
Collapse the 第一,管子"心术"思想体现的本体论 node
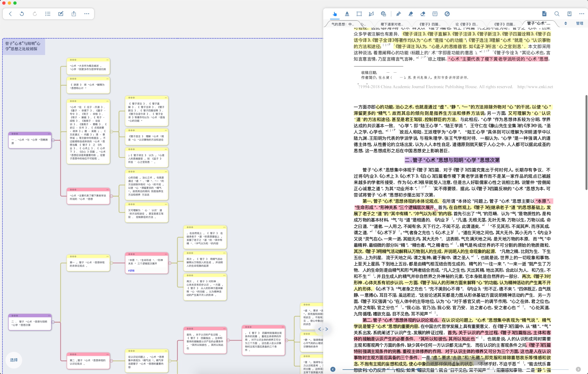[111, 263]
